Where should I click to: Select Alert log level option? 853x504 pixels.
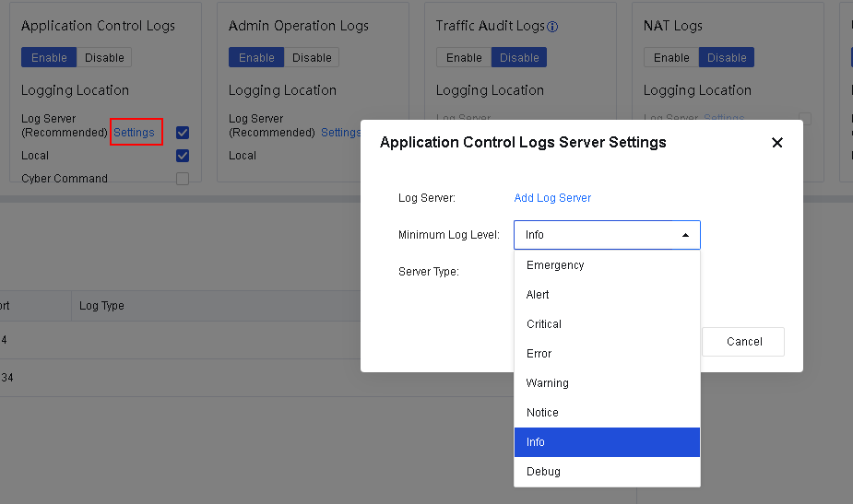[x=538, y=295]
